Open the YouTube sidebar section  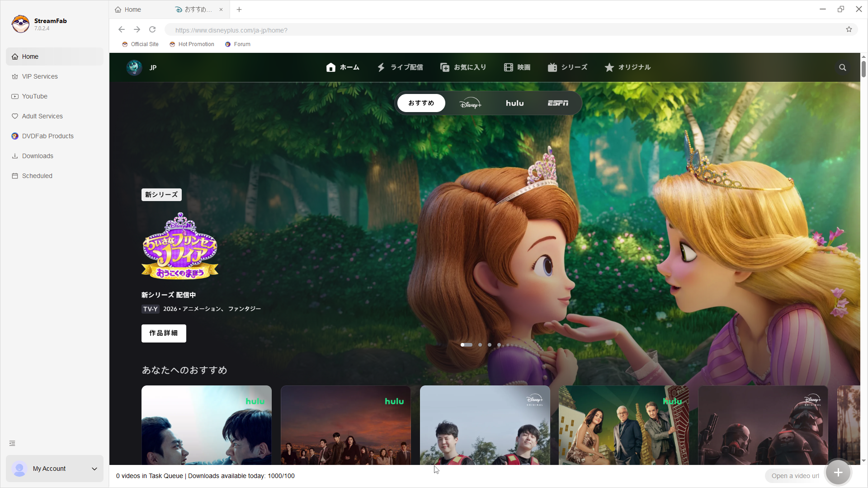(x=55, y=96)
